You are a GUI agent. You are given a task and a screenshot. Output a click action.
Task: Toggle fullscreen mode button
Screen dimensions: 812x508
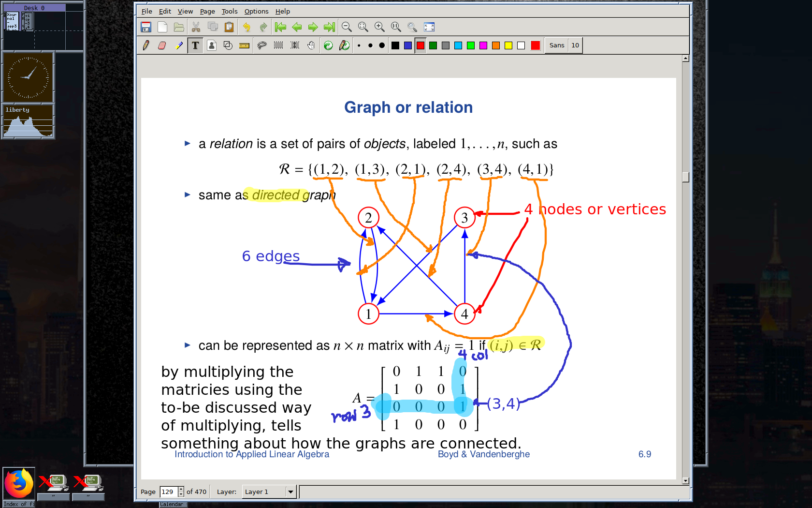429,27
